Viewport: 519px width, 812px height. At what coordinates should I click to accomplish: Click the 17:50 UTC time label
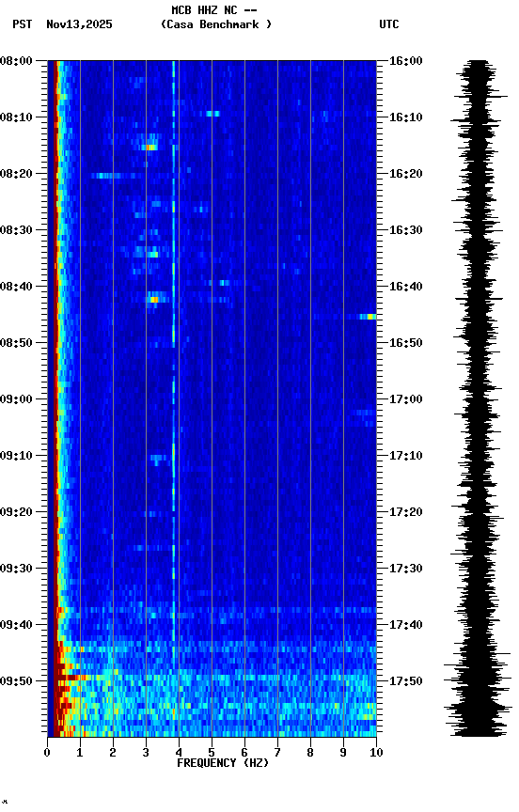pos(406,681)
